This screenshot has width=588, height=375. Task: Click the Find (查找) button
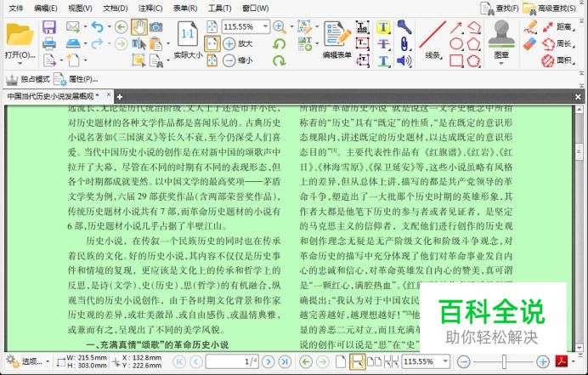pos(500,9)
